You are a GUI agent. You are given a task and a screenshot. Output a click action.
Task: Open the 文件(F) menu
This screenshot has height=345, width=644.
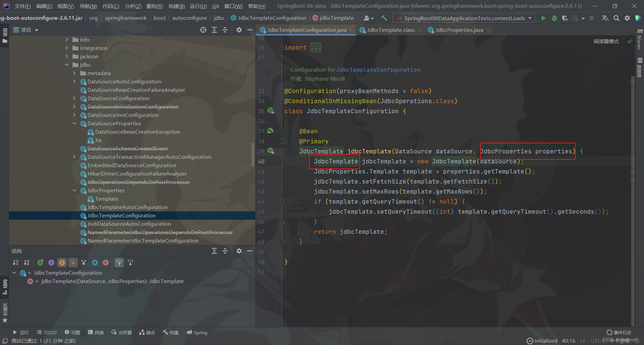tap(22, 6)
